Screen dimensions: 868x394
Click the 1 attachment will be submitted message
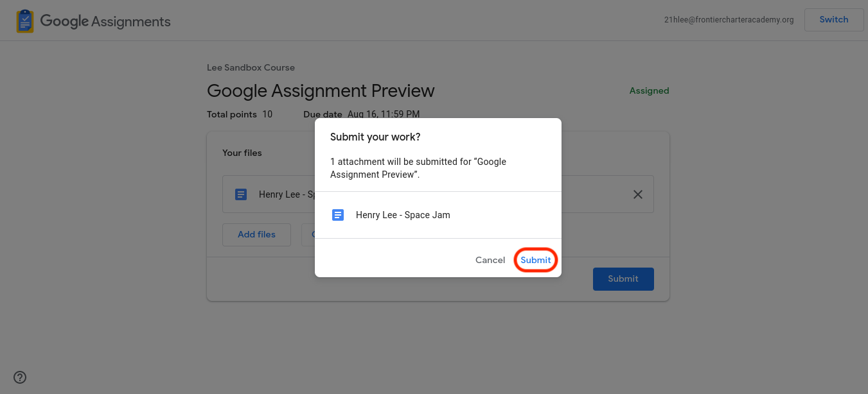418,168
